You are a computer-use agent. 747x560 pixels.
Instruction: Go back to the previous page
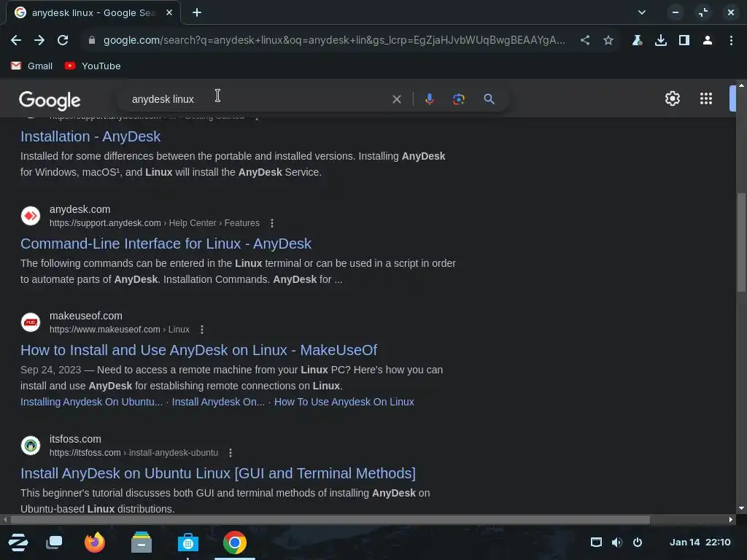tap(16, 41)
